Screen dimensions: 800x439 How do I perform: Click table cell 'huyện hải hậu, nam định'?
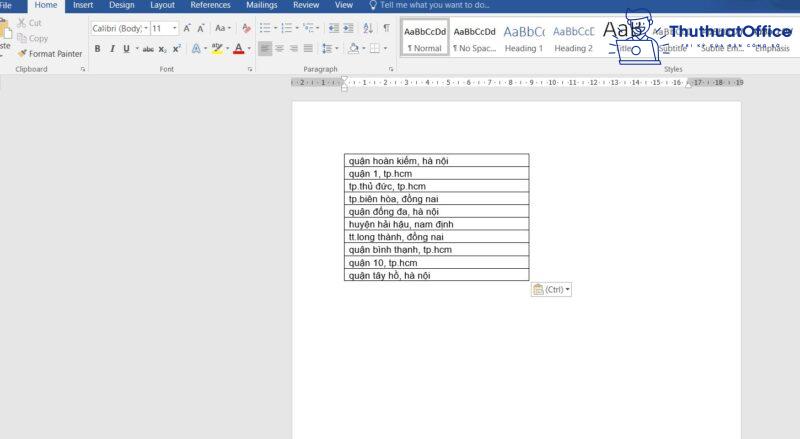point(437,224)
